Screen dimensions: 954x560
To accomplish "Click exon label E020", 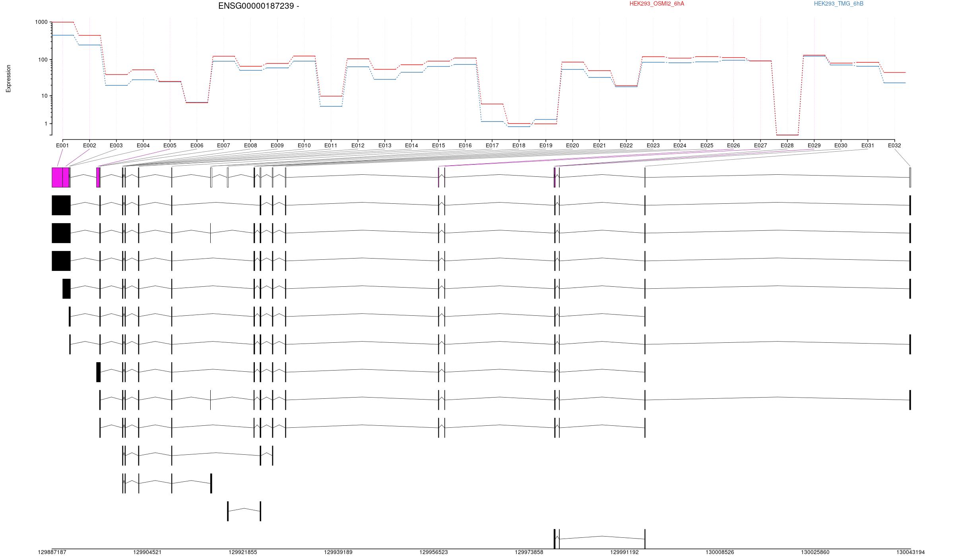I will (572, 145).
